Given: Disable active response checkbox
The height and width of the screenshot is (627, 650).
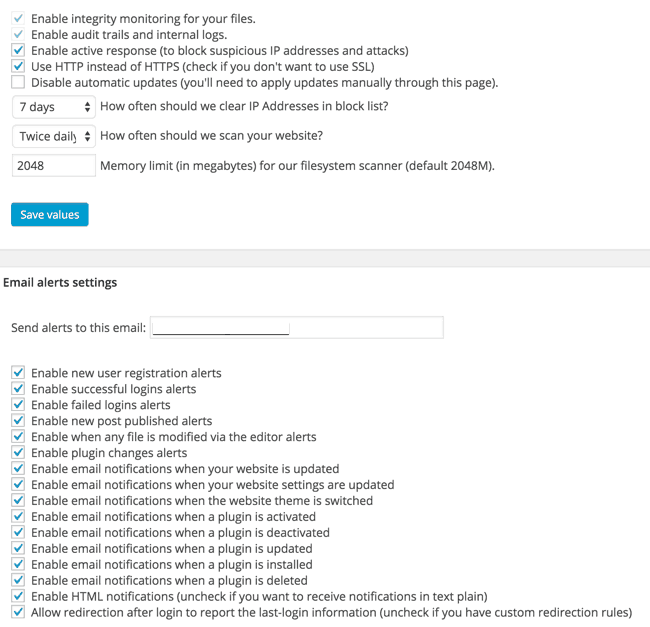Looking at the screenshot, I should pyautogui.click(x=18, y=51).
